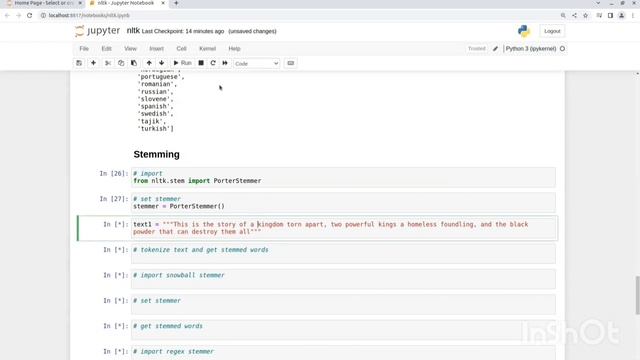Click the text1 story string cell
Viewport: 640px width, 360px height.
point(343,228)
